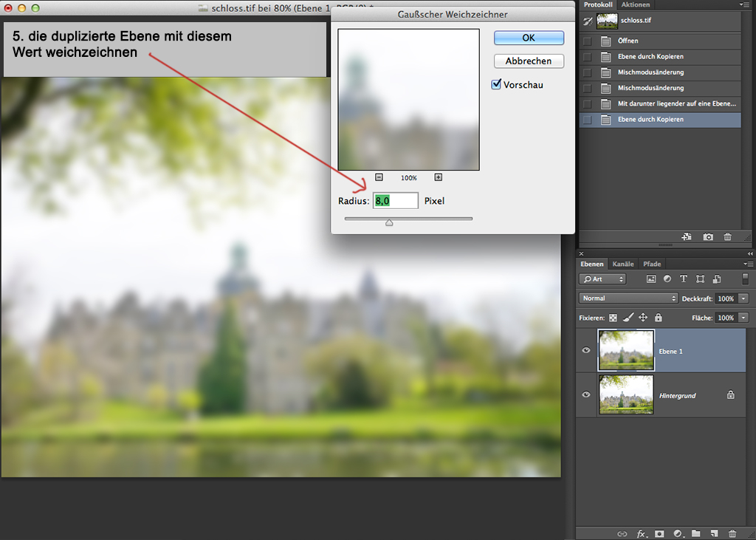The width and height of the screenshot is (756, 540).
Task: Filter layers by adjustment layers icon
Action: click(667, 279)
